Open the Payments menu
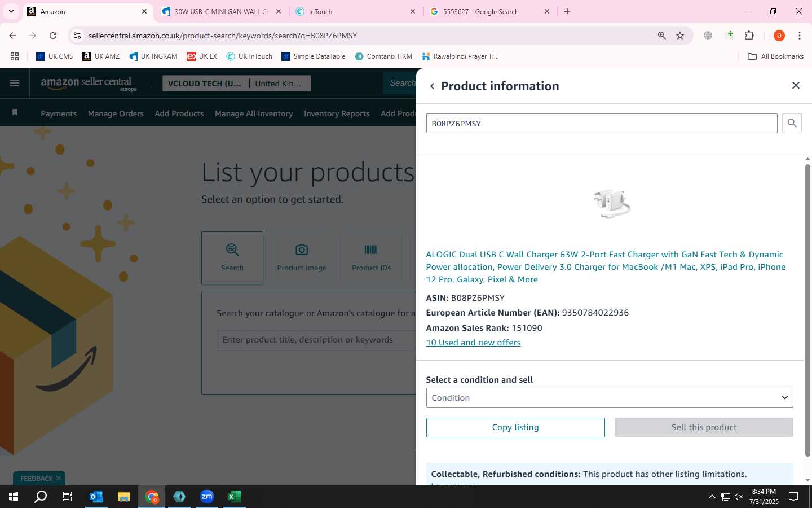The image size is (812, 508). (59, 113)
